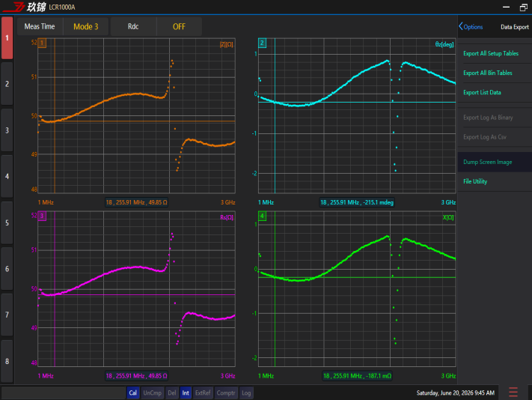Toggle the UnCmp status indicator
Viewport: 532px width, 400px height.
point(153,393)
